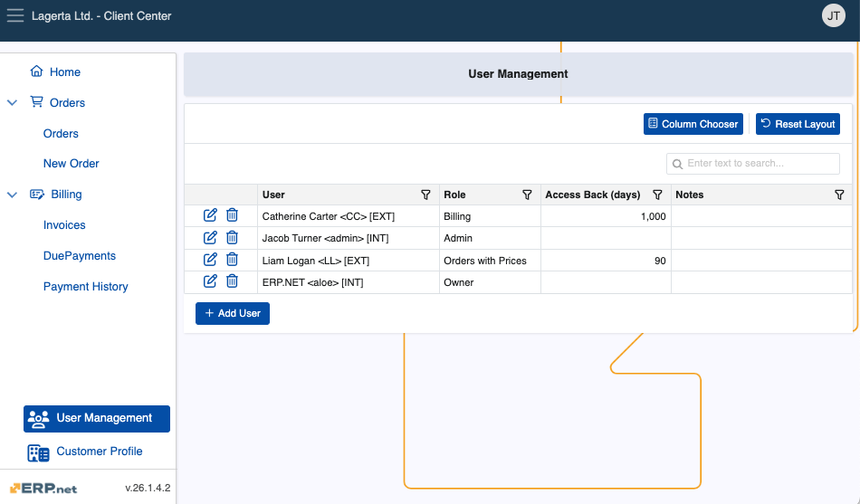
Task: Click the 'Owner' role cell
Action: coord(490,282)
